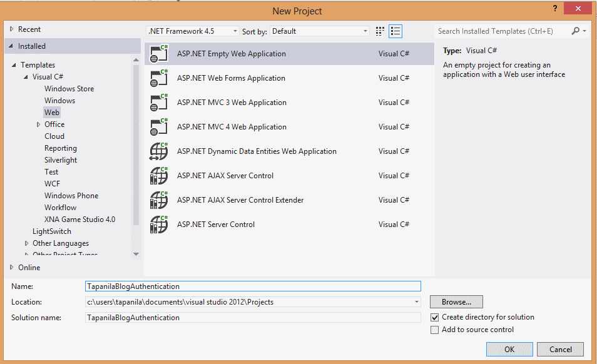Select Windows Phone template category
This screenshot has width=597, height=364.
pyautogui.click(x=71, y=196)
